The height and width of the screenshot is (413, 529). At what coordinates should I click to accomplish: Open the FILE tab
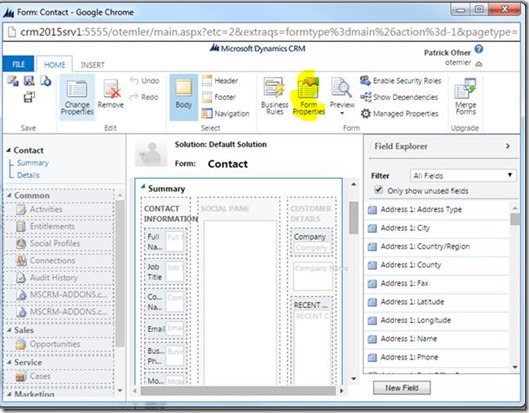pyautogui.click(x=19, y=64)
